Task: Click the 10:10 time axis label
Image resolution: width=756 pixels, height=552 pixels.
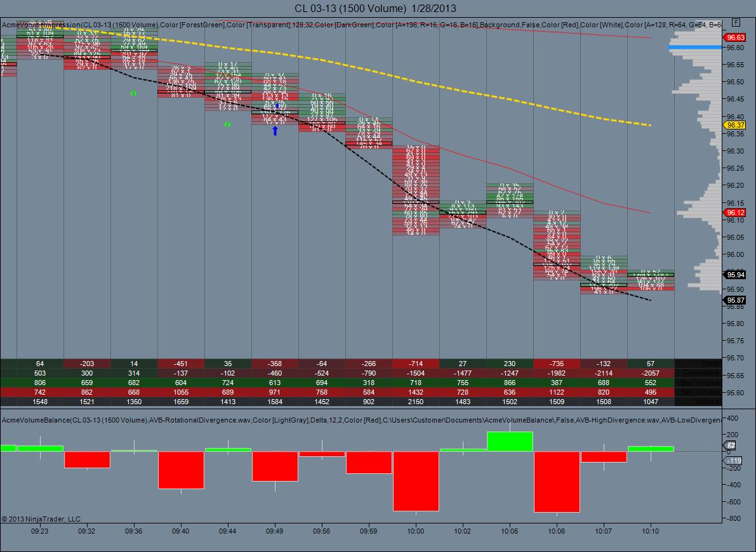Action: pos(651,531)
